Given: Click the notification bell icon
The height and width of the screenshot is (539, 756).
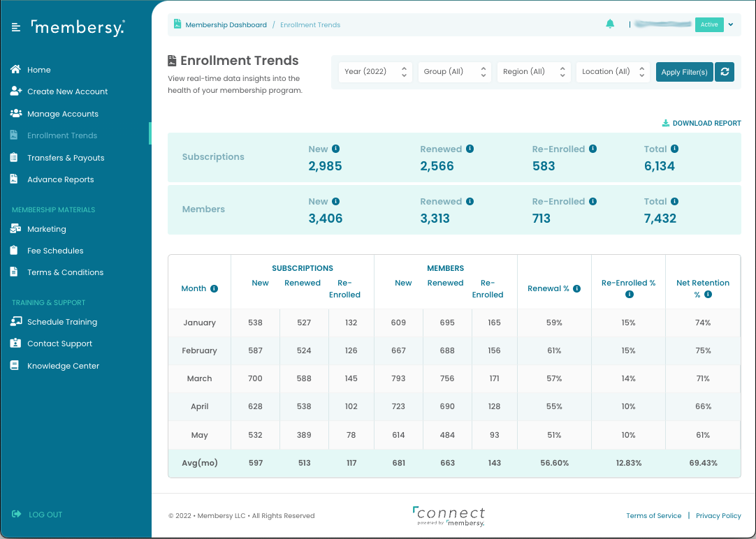Looking at the screenshot, I should (x=610, y=24).
